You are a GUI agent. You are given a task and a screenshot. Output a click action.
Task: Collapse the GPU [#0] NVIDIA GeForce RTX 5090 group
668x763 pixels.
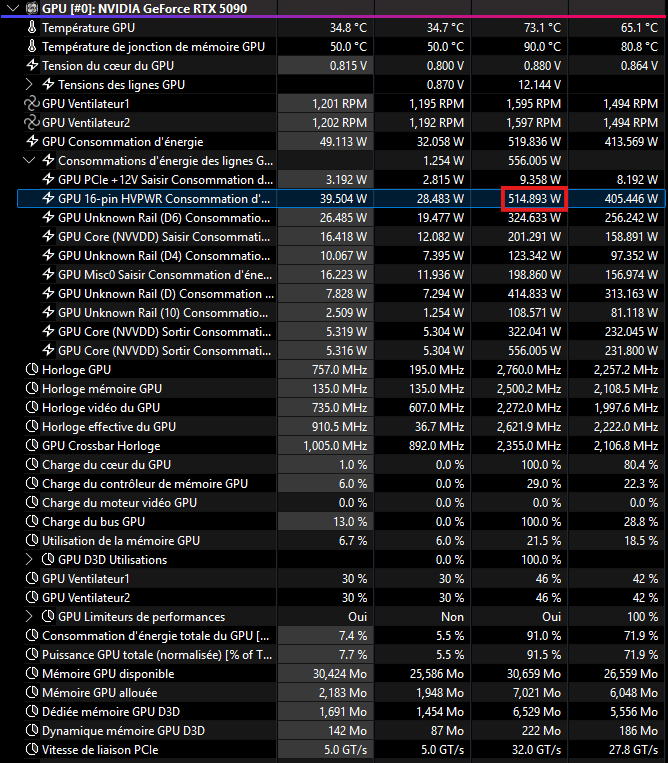[13, 8]
